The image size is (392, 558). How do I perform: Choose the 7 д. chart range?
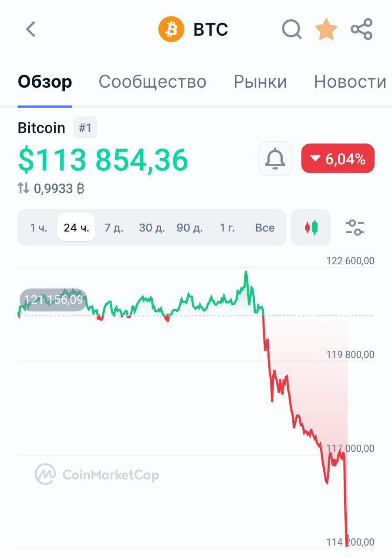(x=114, y=228)
